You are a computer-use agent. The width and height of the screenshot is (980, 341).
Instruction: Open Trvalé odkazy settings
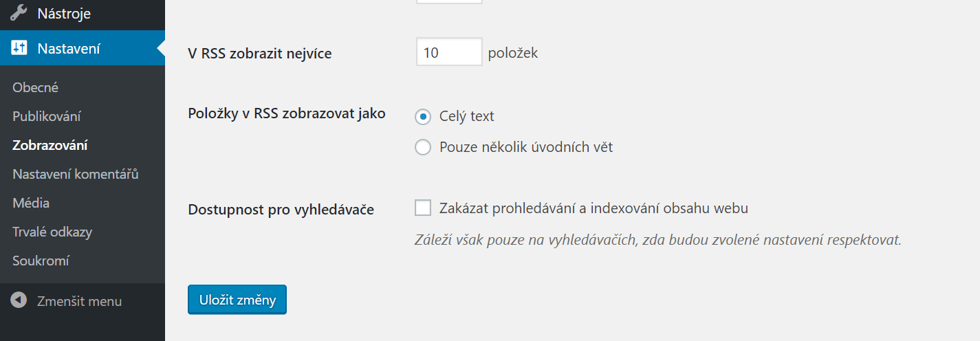(x=52, y=232)
